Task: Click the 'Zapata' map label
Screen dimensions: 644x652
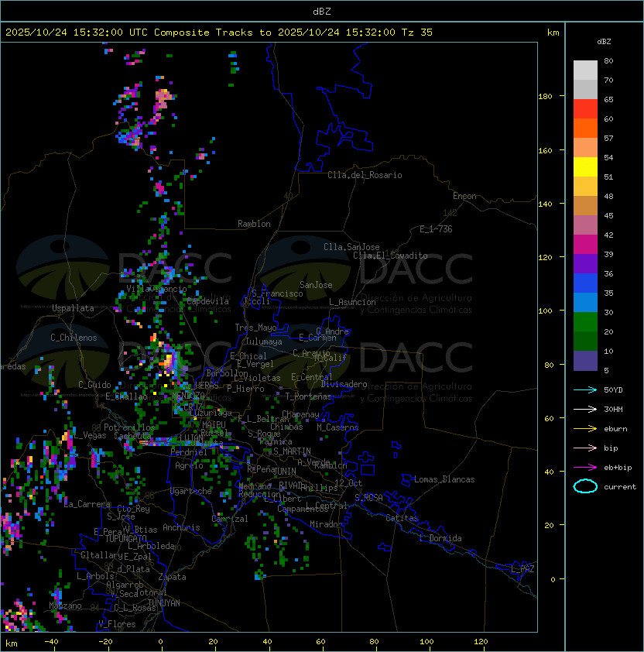Action: tap(172, 577)
